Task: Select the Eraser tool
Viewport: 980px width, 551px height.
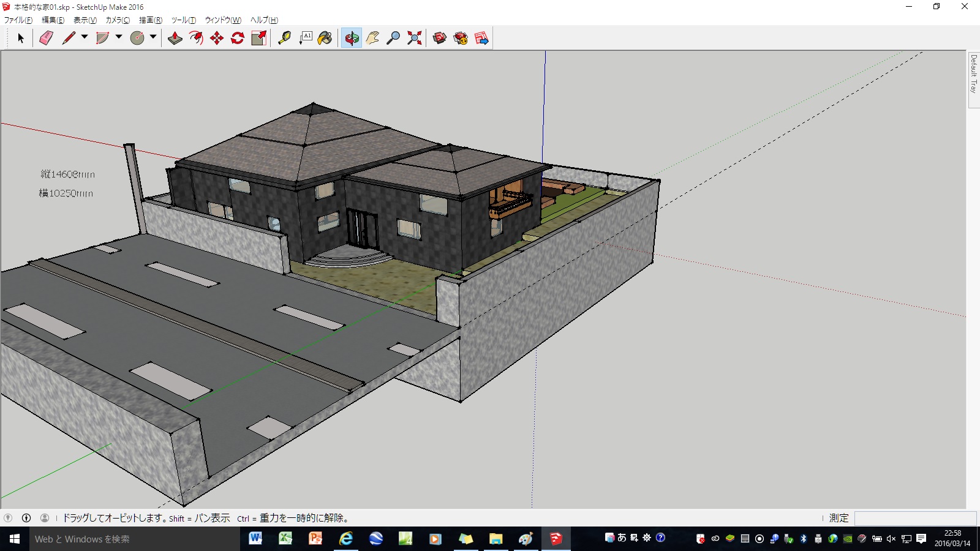Action: 45,38
